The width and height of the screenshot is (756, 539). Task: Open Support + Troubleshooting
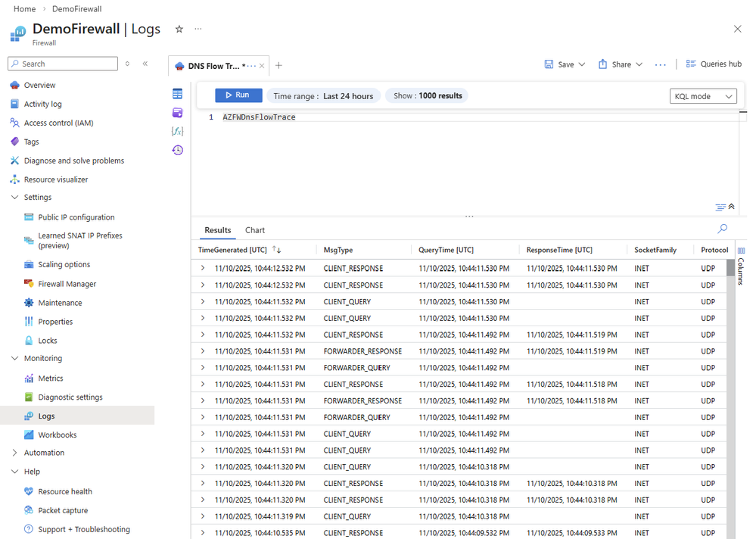[84, 529]
